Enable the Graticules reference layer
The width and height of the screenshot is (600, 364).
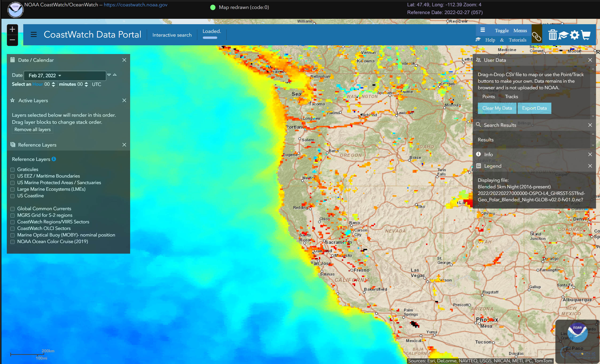pos(12,170)
